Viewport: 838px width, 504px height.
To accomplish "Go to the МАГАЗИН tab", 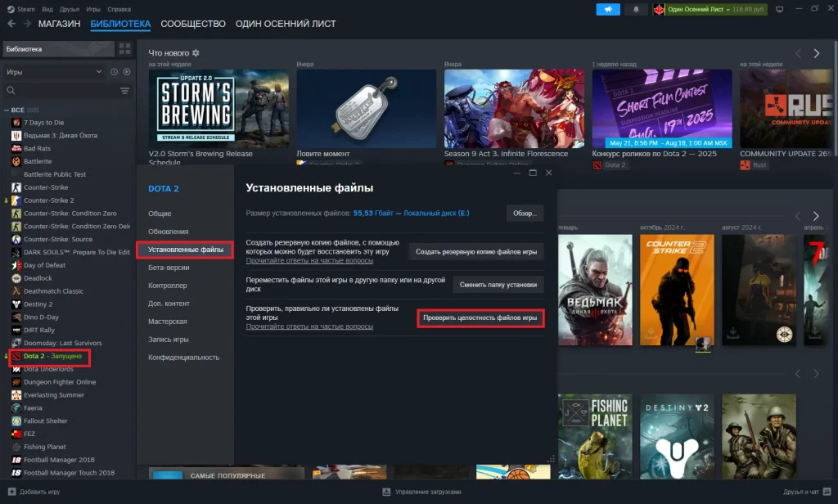I will (59, 24).
